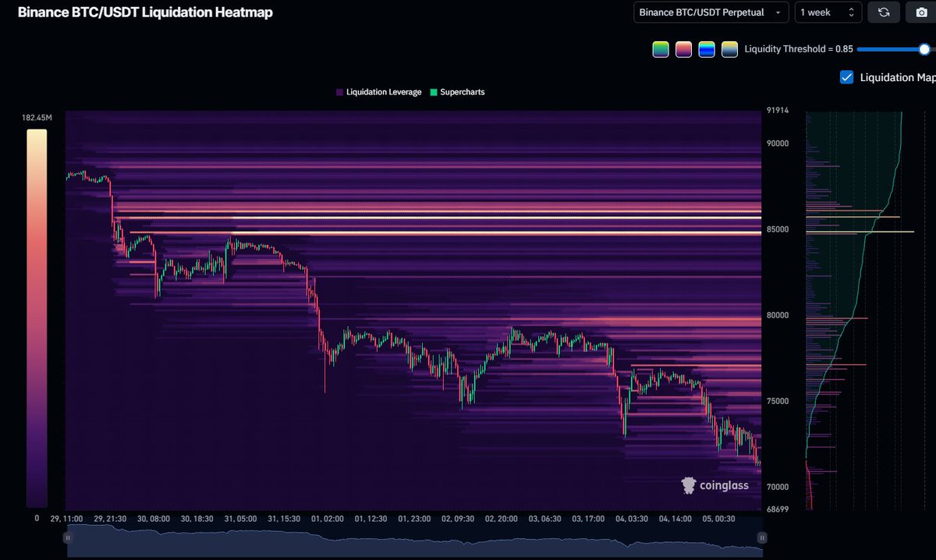Screen dimensions: 936x560
Task: Click the Liquidity Threshold slider handle
Action: pyautogui.click(x=924, y=49)
